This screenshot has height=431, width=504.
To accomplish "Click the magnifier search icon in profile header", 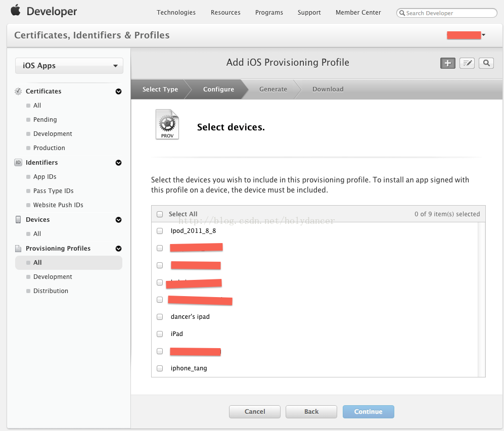I will coord(486,63).
